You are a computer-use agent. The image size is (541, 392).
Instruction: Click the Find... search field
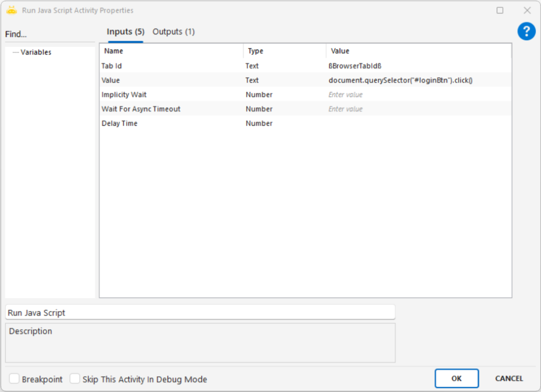click(50, 34)
